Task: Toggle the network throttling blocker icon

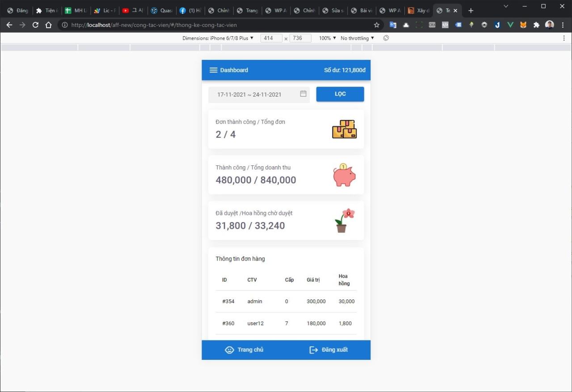Action: coord(386,38)
